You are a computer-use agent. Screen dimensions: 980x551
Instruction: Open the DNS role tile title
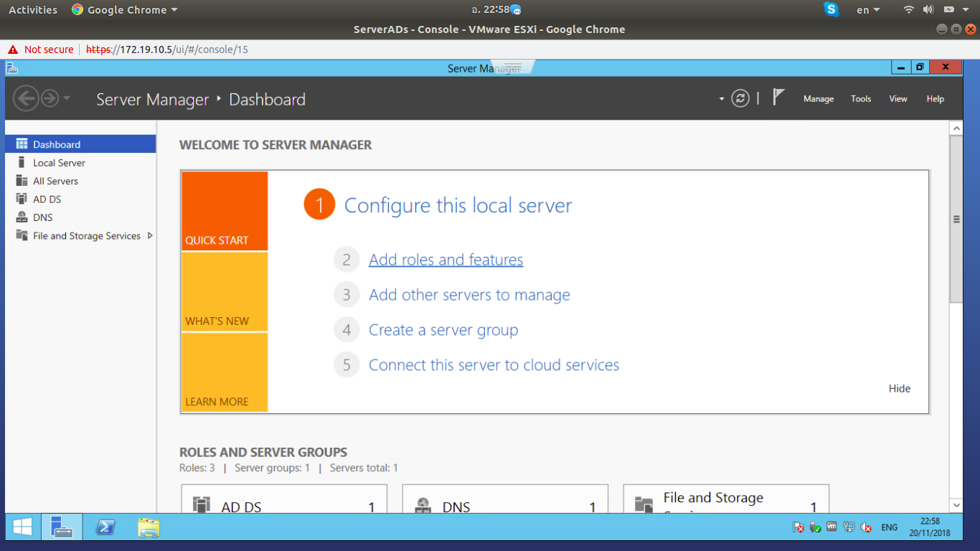[x=456, y=507]
